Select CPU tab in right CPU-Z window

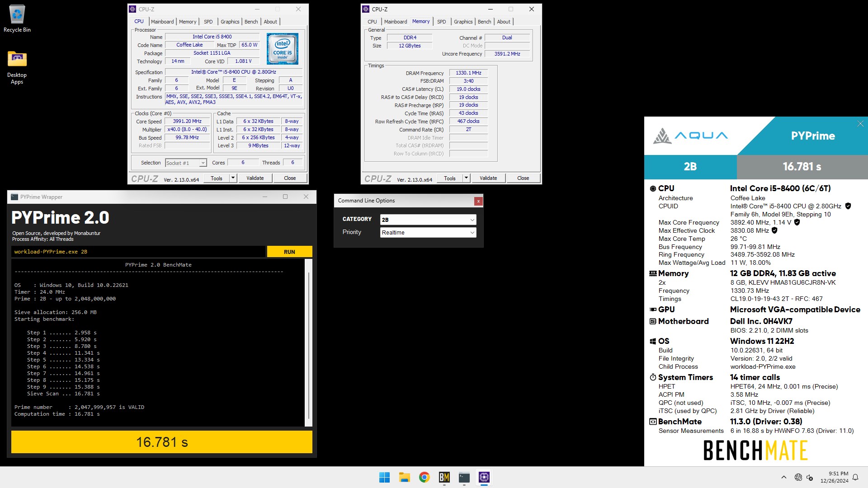pyautogui.click(x=372, y=22)
